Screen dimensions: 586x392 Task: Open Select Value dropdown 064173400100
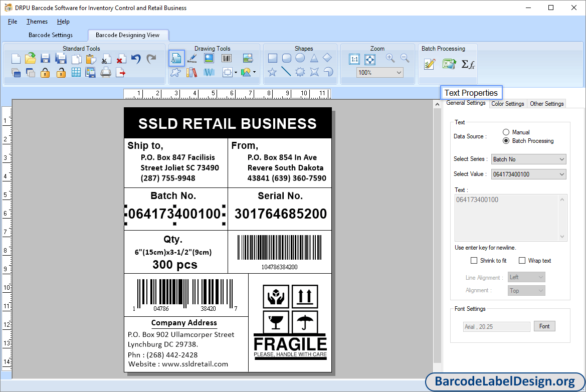(528, 174)
